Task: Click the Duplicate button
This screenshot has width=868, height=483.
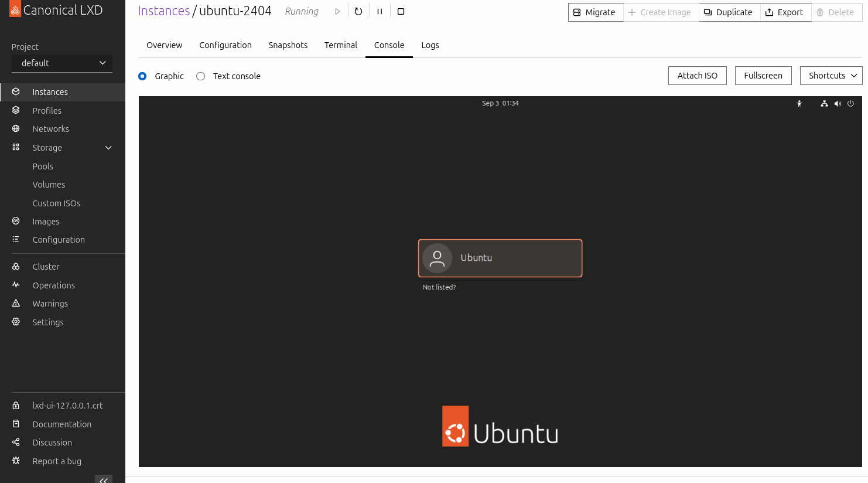Action: [729, 12]
